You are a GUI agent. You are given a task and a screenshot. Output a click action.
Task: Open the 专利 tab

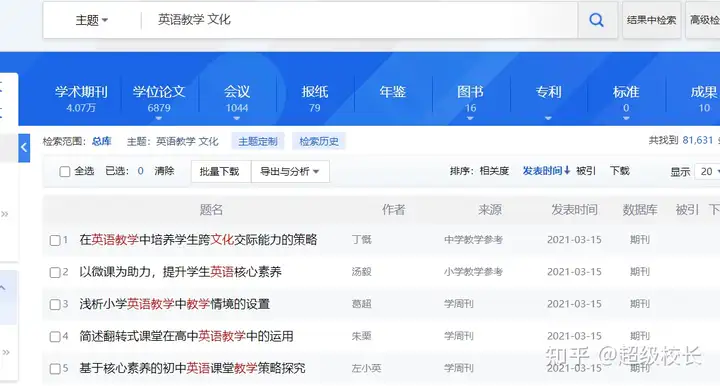[548, 92]
